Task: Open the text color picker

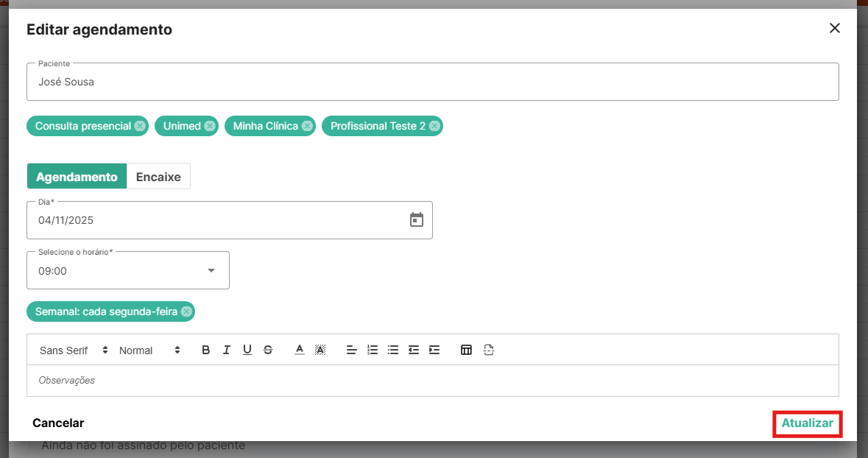Action: [x=300, y=350]
